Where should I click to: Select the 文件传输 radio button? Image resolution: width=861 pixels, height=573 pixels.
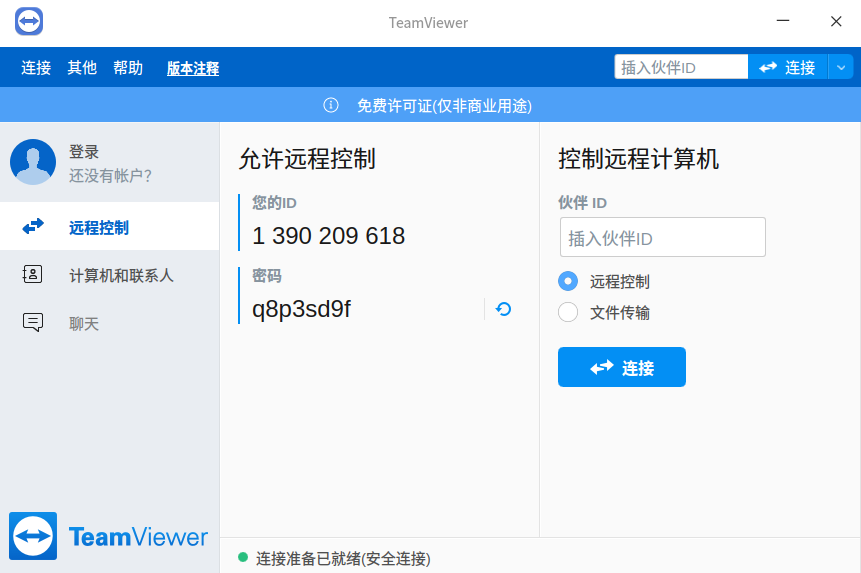pyautogui.click(x=568, y=312)
